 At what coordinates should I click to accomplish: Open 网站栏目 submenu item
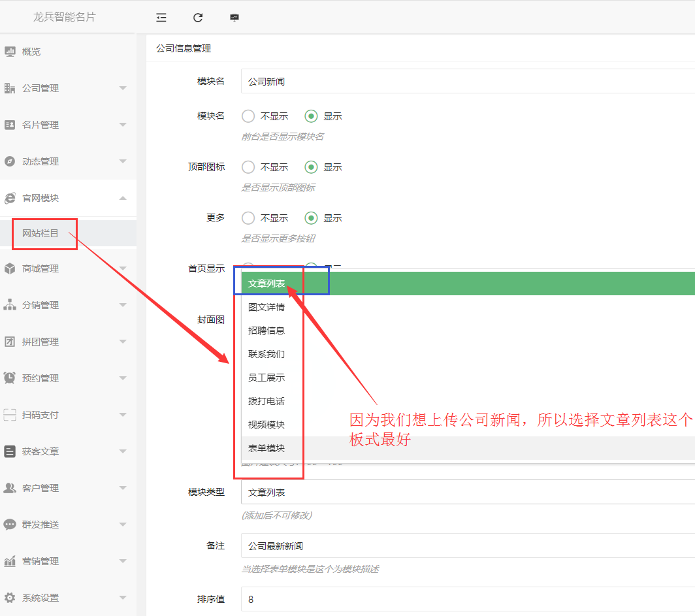[40, 233]
